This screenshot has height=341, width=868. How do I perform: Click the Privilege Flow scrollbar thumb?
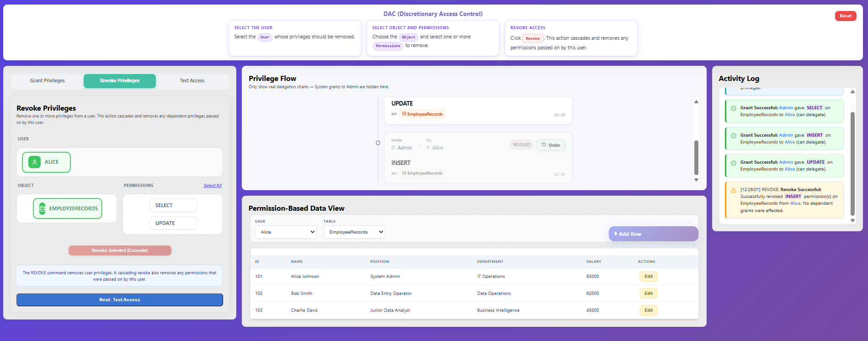click(696, 158)
